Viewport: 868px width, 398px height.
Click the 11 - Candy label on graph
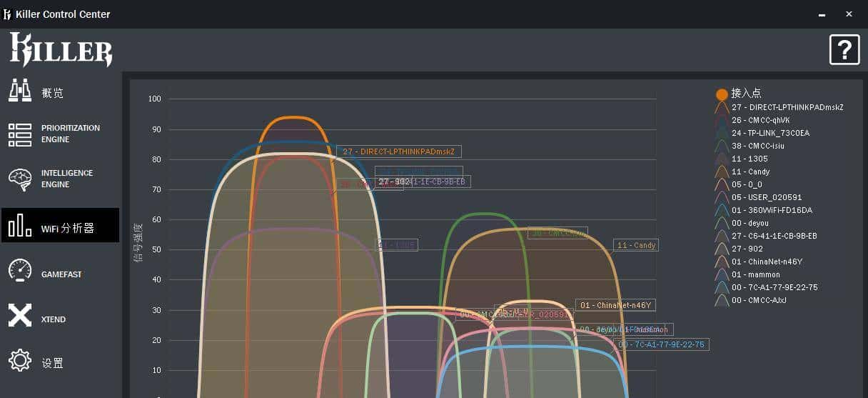636,245
